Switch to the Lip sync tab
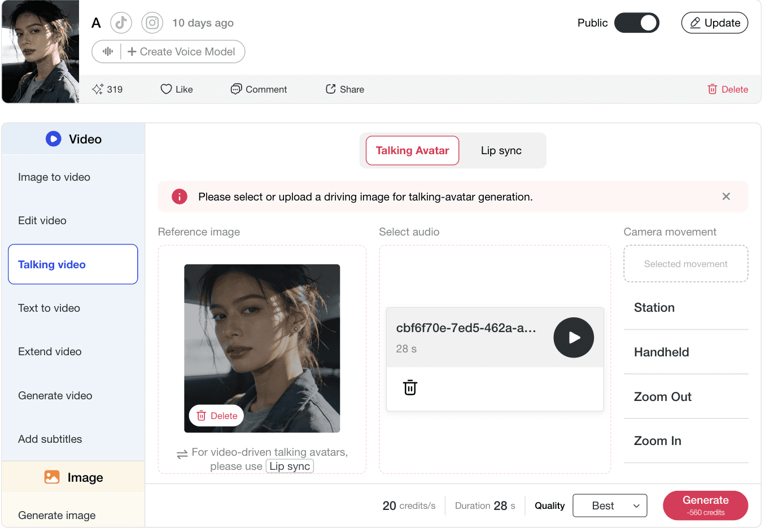This screenshot has width=765, height=532. point(501,151)
